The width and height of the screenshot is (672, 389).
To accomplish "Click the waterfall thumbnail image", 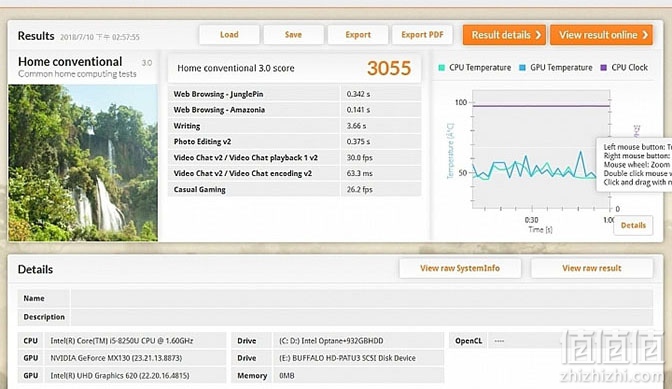I will (83, 163).
